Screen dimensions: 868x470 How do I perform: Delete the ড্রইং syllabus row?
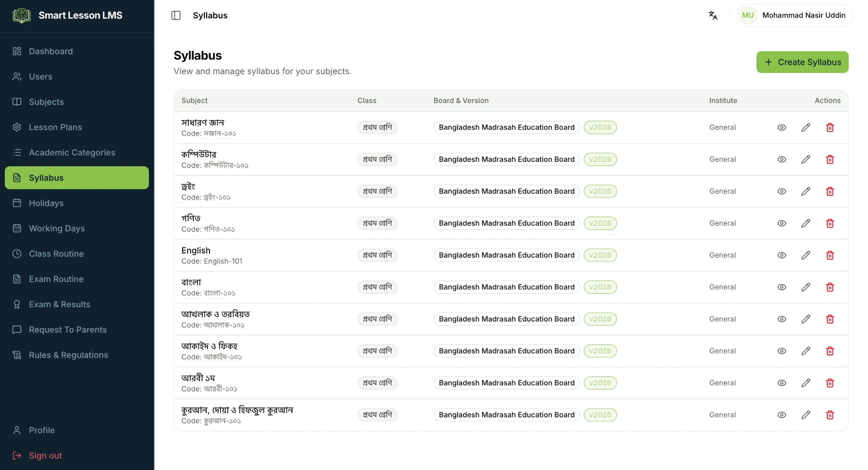(x=830, y=191)
